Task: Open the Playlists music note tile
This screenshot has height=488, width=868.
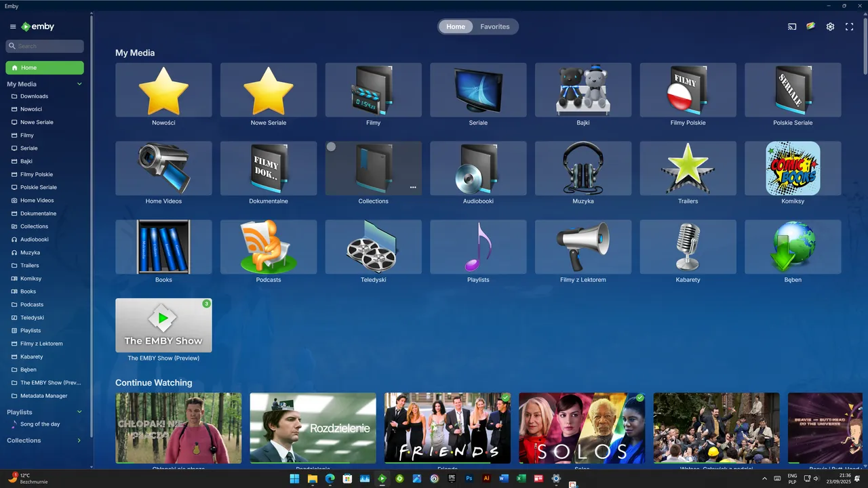Action: click(478, 247)
